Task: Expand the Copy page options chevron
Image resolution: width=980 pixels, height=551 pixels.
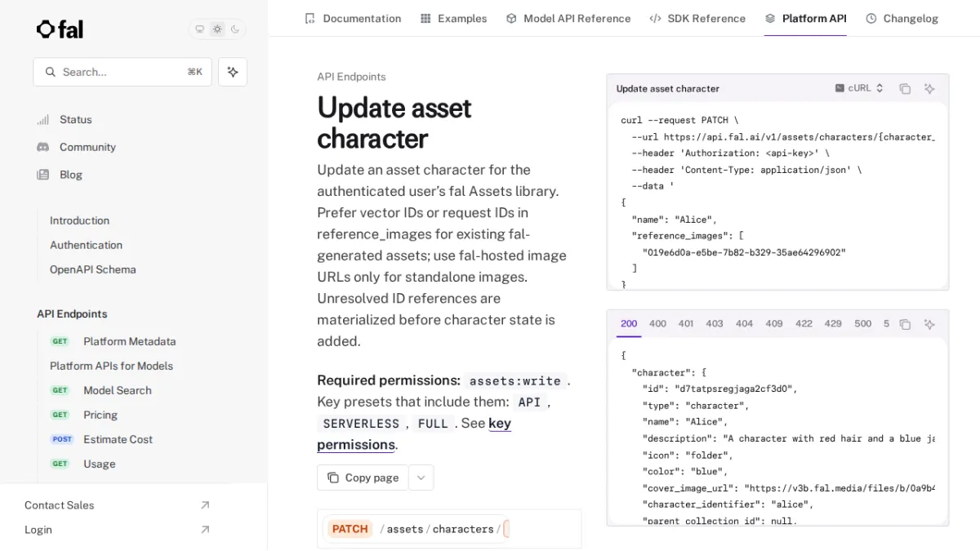Action: pos(421,478)
